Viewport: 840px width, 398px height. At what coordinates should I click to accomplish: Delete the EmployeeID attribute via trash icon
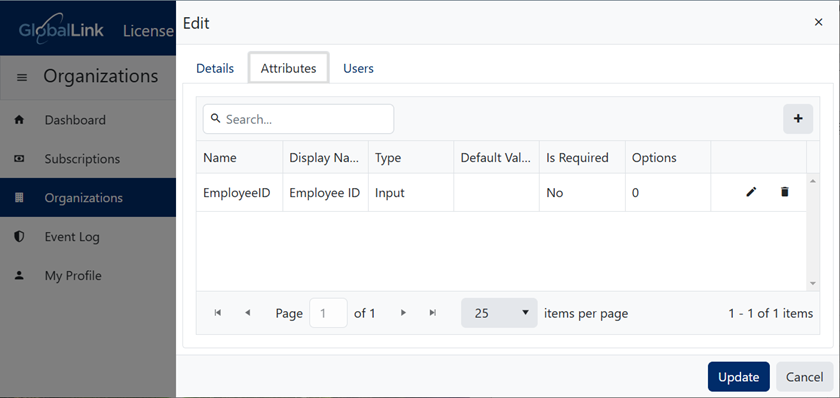pos(785,192)
